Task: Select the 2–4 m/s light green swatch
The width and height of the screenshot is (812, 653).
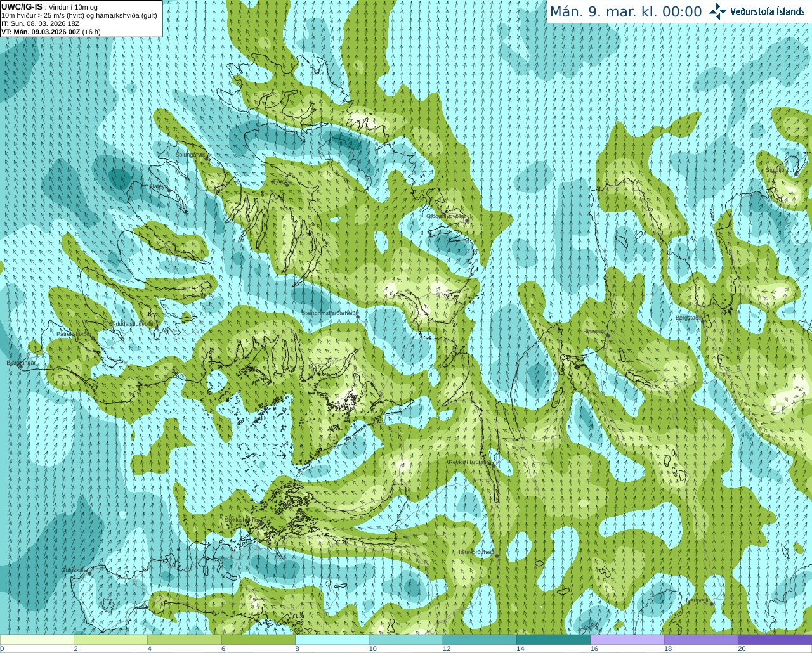Action: [110, 640]
